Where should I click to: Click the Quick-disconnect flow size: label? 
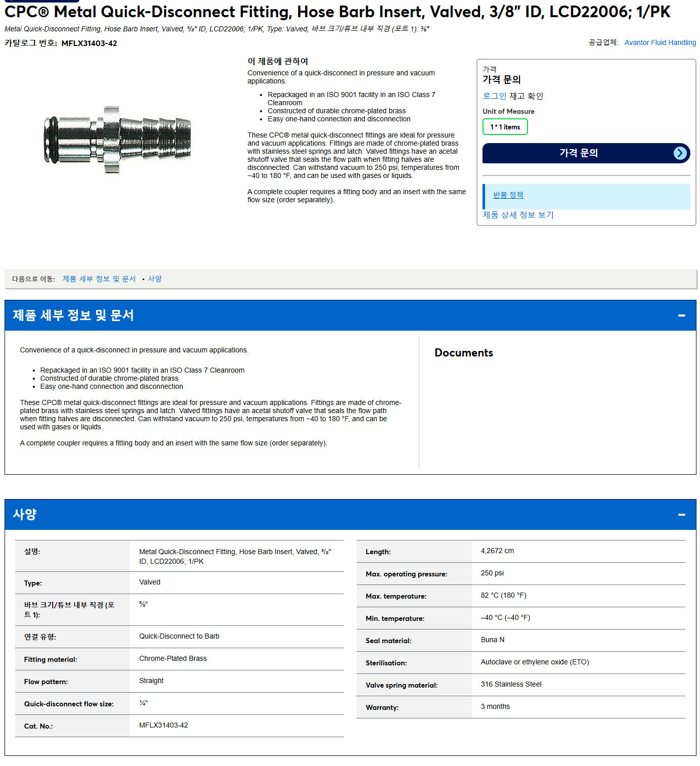[69, 704]
